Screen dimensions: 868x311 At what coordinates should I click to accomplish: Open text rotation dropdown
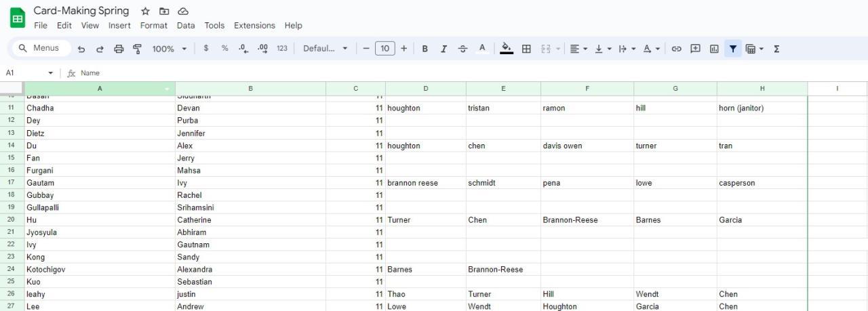[651, 49]
